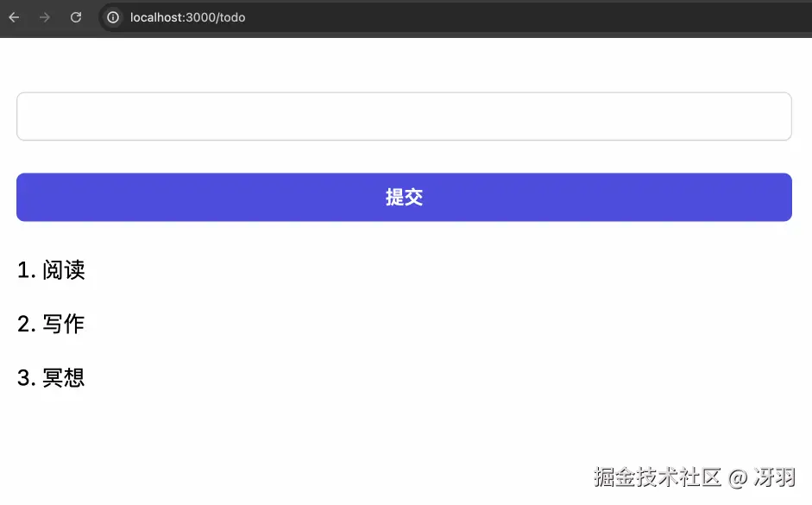Click the browser back arrow
Screen dimensions: 812x505
pos(13,17)
